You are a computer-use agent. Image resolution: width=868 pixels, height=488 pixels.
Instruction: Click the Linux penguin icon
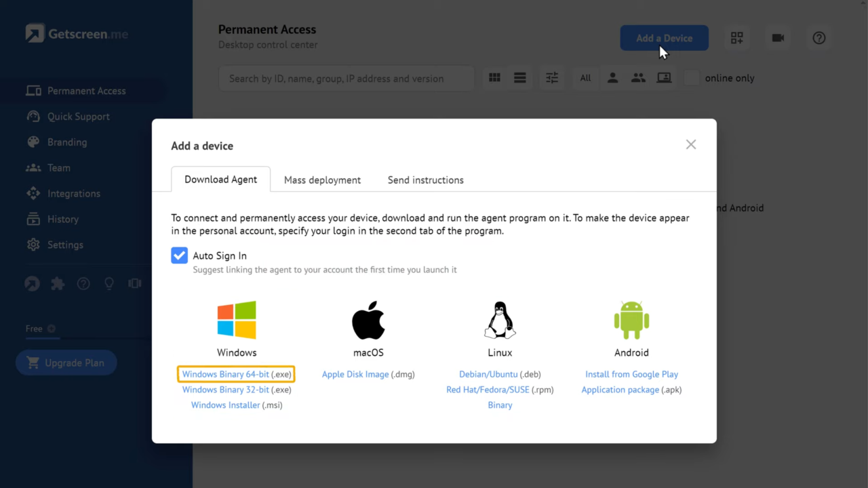(500, 320)
